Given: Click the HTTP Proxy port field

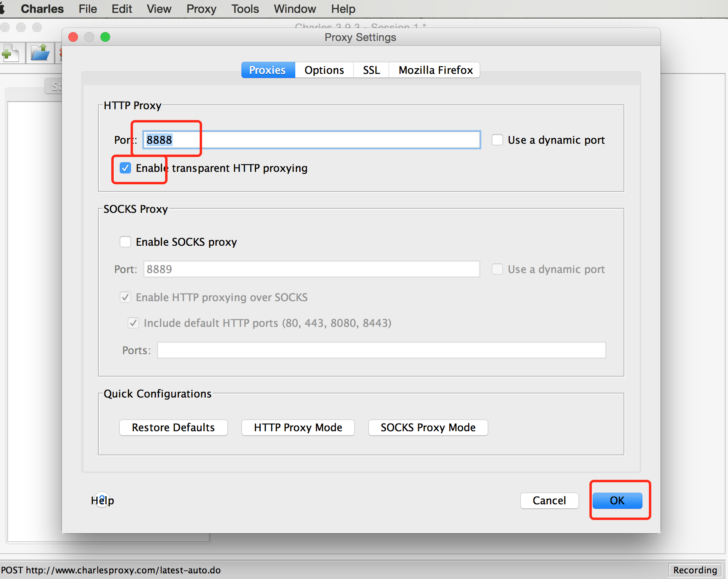Looking at the screenshot, I should (x=312, y=140).
